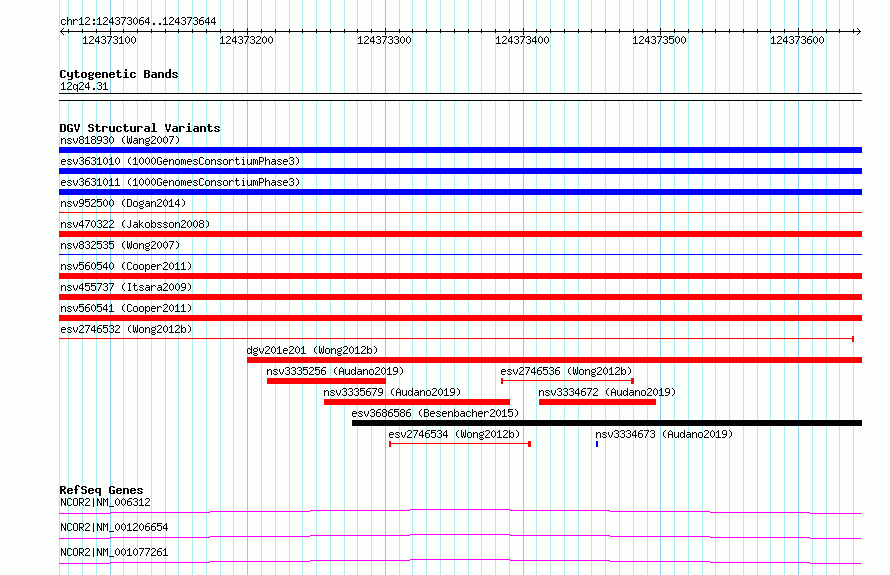Click the small blue nsv3334673 marker

597,444
